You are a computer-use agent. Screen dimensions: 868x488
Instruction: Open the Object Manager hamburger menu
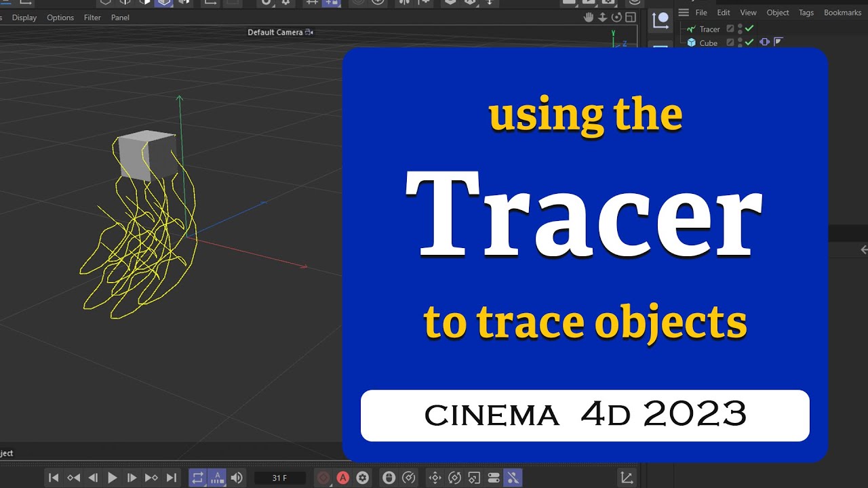point(684,12)
